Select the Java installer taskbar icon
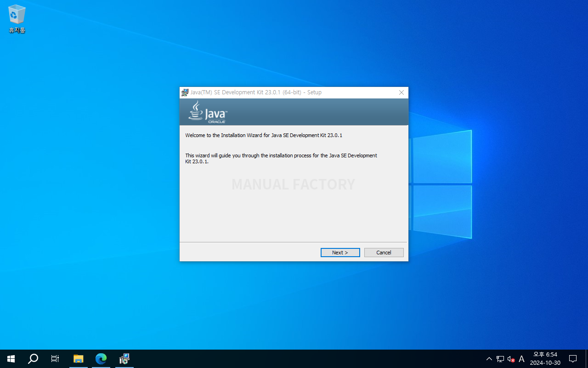588x368 pixels. (x=124, y=359)
